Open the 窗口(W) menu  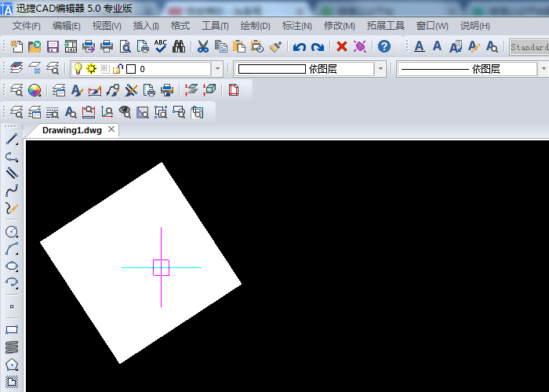pos(432,26)
